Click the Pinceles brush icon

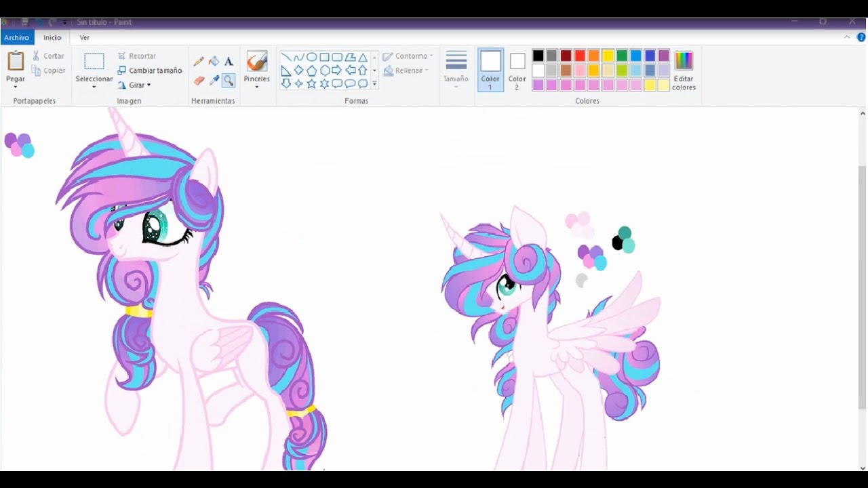point(256,62)
